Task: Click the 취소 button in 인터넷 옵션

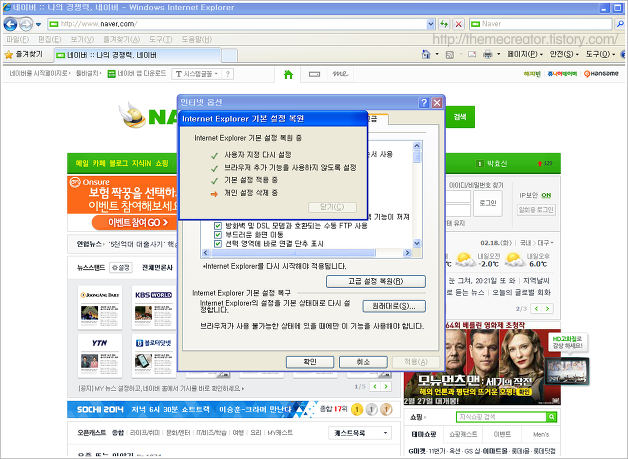Action: (x=363, y=362)
